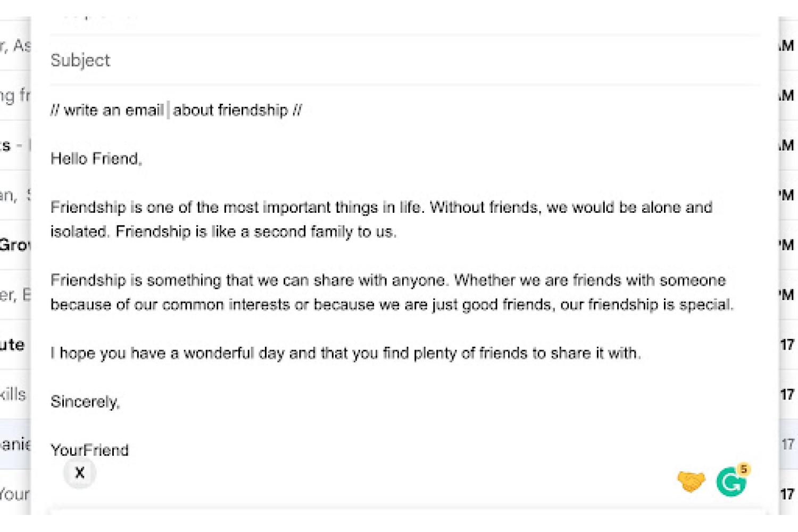Viewport: 798px width, 532px height.
Task: Dismiss using the round X button
Action: point(80,472)
